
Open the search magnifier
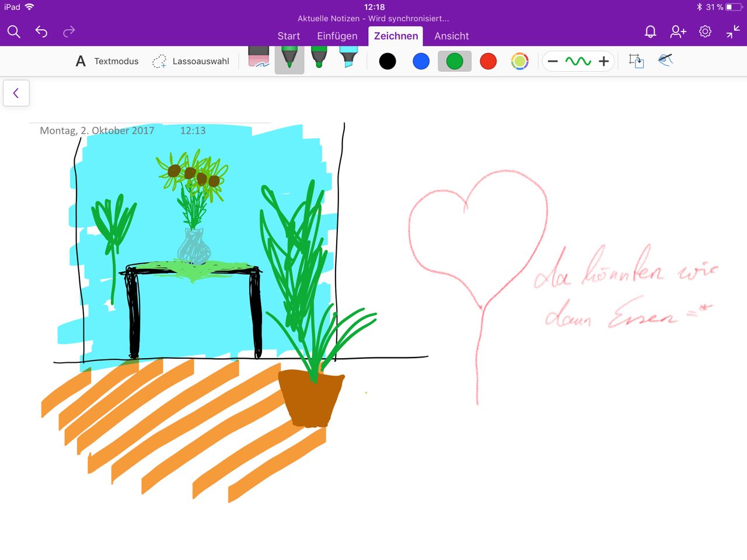tap(14, 32)
